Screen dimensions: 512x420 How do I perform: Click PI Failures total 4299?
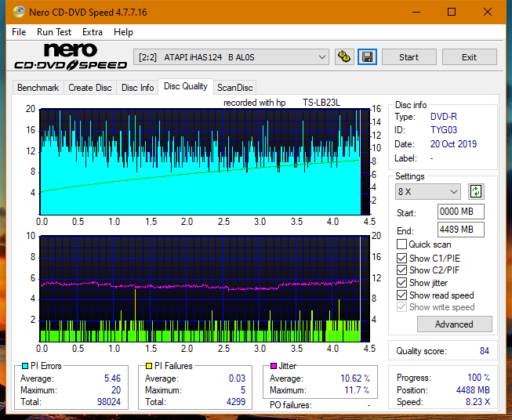pos(236,402)
